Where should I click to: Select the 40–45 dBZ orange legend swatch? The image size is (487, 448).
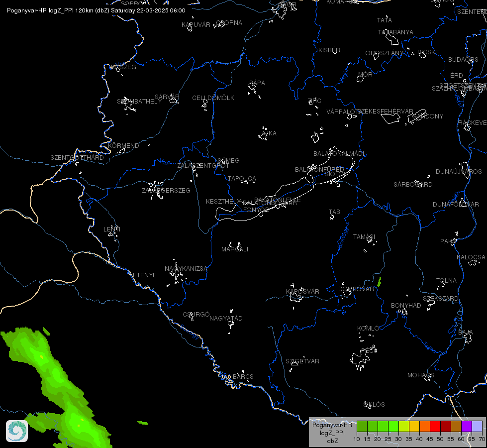click(425, 426)
